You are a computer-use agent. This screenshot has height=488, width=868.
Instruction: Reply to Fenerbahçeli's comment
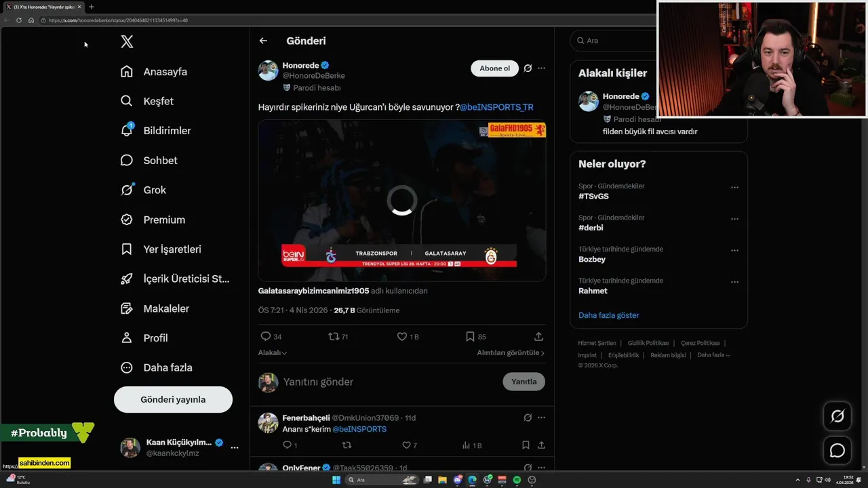(x=290, y=445)
